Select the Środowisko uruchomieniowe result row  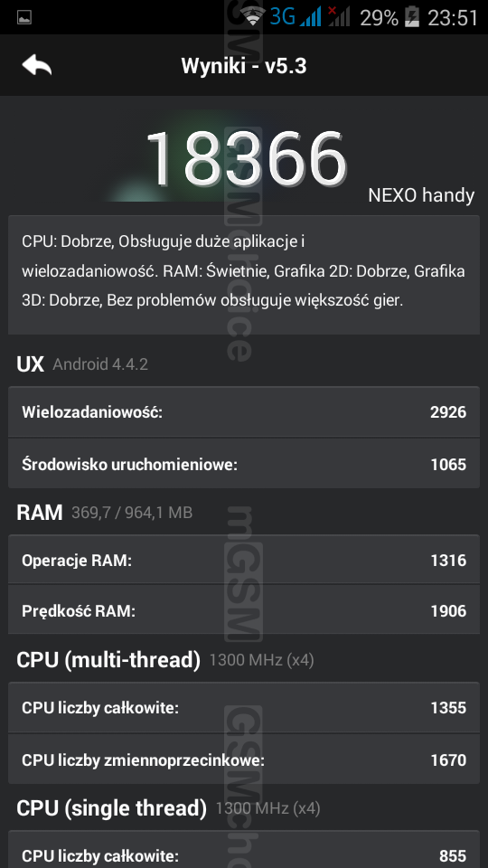(x=243, y=464)
